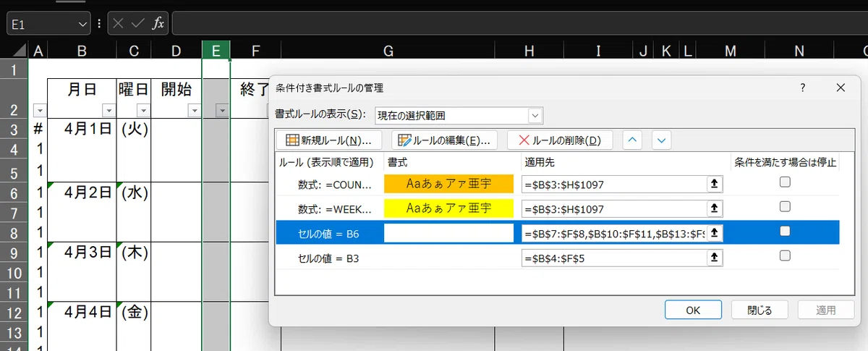The width and height of the screenshot is (868, 351).
Task: Click the 条件を満たす場合は停止 column header
Action: tap(784, 162)
